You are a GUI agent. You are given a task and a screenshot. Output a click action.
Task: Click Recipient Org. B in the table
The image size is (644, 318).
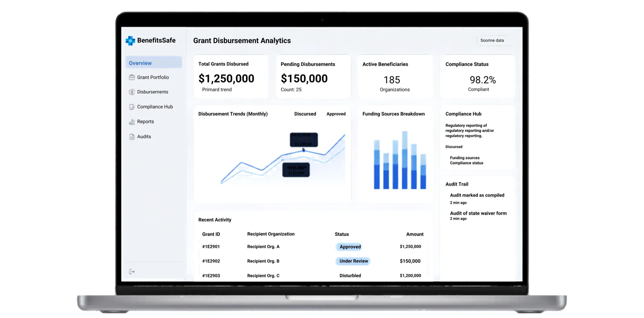(x=263, y=261)
